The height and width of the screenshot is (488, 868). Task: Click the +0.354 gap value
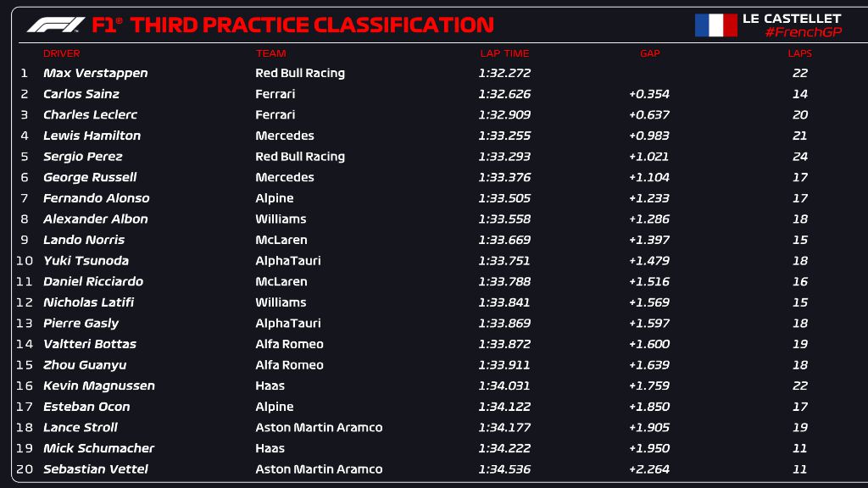point(648,94)
